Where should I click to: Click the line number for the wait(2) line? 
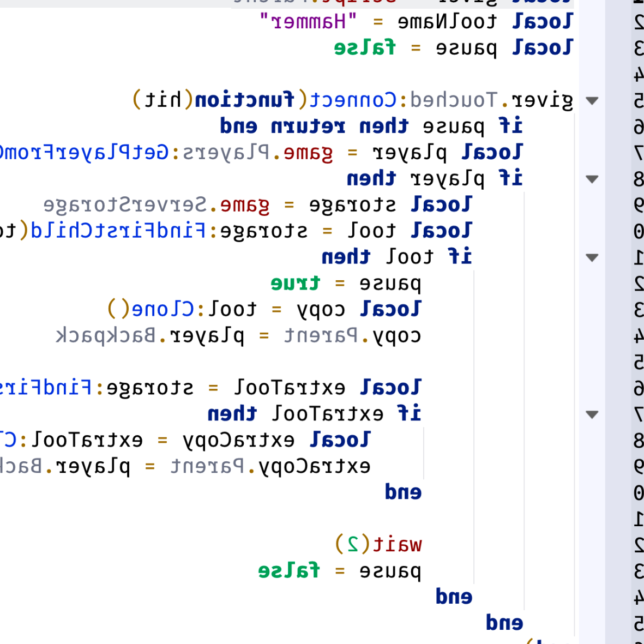638,544
